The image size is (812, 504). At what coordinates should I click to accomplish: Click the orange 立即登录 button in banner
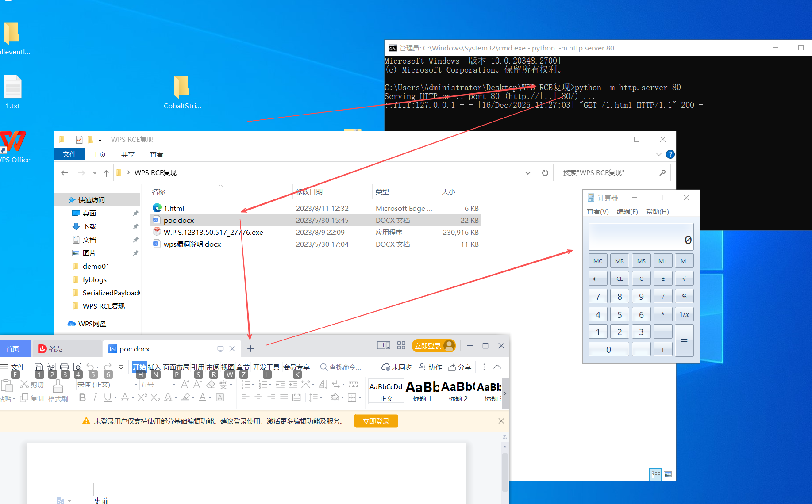click(x=376, y=421)
